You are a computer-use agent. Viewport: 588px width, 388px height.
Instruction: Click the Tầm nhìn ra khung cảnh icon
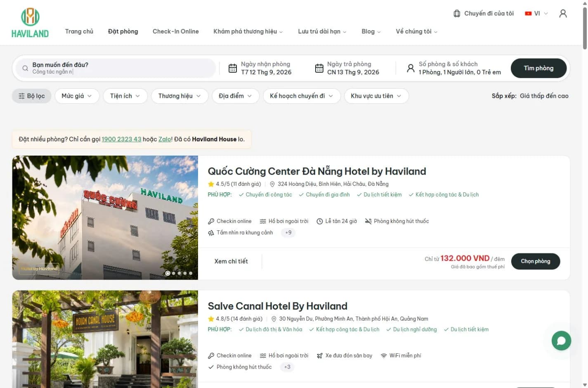(x=211, y=233)
